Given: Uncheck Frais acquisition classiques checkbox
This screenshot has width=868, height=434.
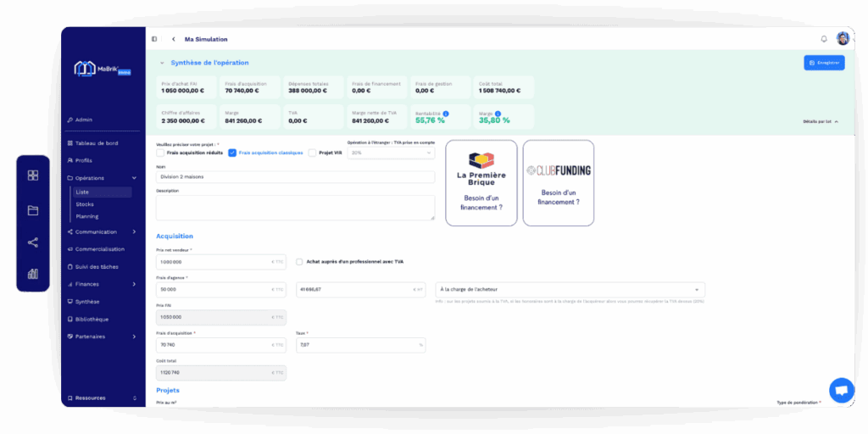Looking at the screenshot, I should (x=232, y=153).
